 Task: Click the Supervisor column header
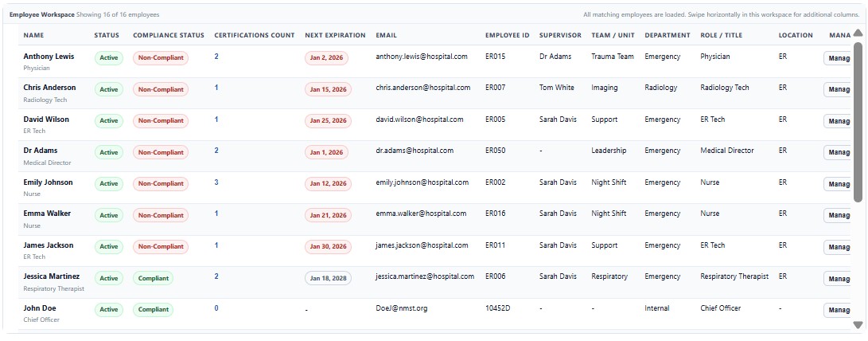[x=560, y=35]
